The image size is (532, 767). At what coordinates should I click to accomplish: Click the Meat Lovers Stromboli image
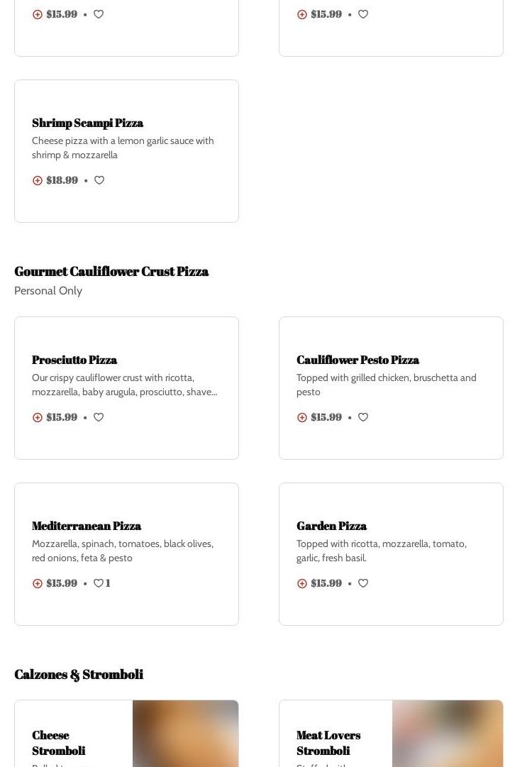tap(447, 734)
